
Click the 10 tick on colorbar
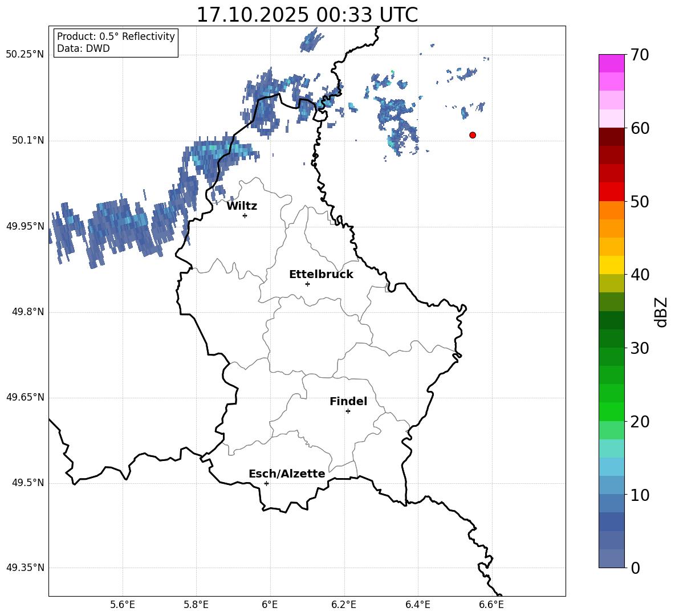640,495
